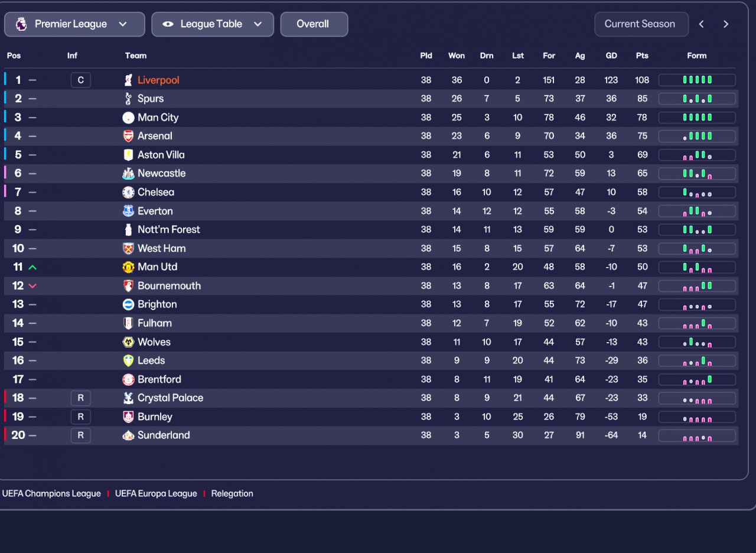
Task: Open the Spurs team link
Action: point(151,99)
